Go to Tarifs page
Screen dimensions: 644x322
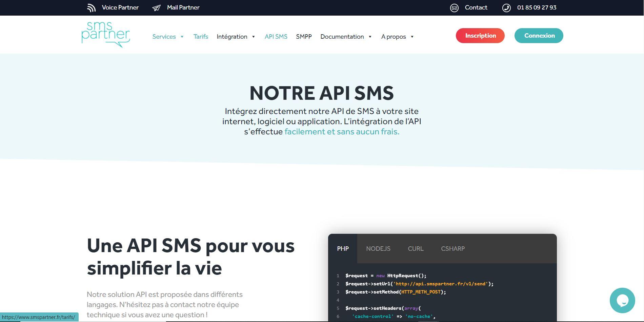coord(201,37)
